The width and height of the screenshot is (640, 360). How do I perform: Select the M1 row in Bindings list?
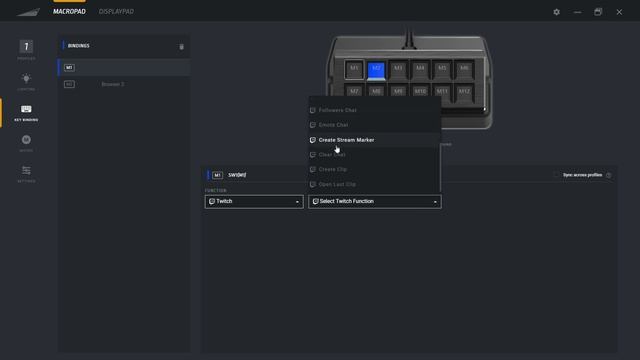(124, 67)
